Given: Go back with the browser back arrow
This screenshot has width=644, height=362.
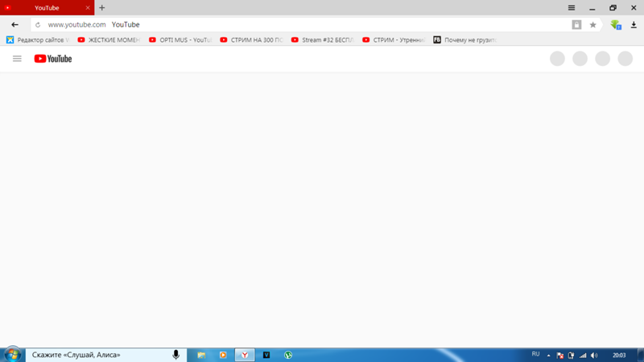Looking at the screenshot, I should click(14, 25).
